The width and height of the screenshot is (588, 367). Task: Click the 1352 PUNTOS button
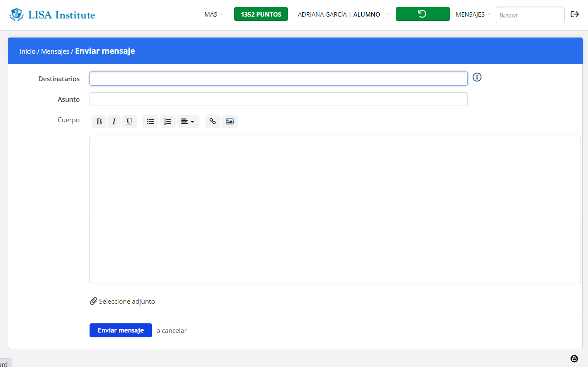[261, 14]
